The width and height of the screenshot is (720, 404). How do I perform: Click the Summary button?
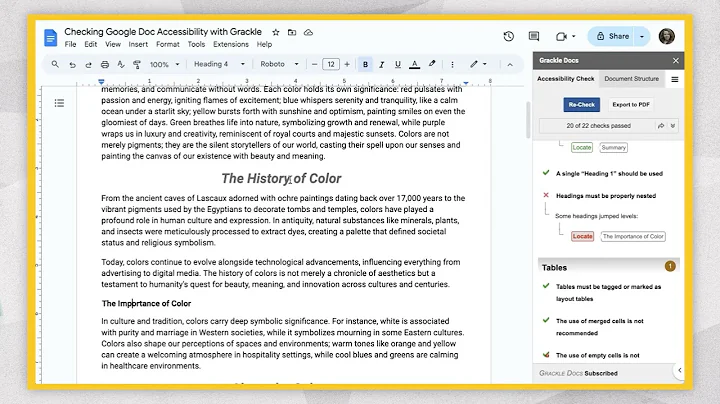click(x=613, y=147)
